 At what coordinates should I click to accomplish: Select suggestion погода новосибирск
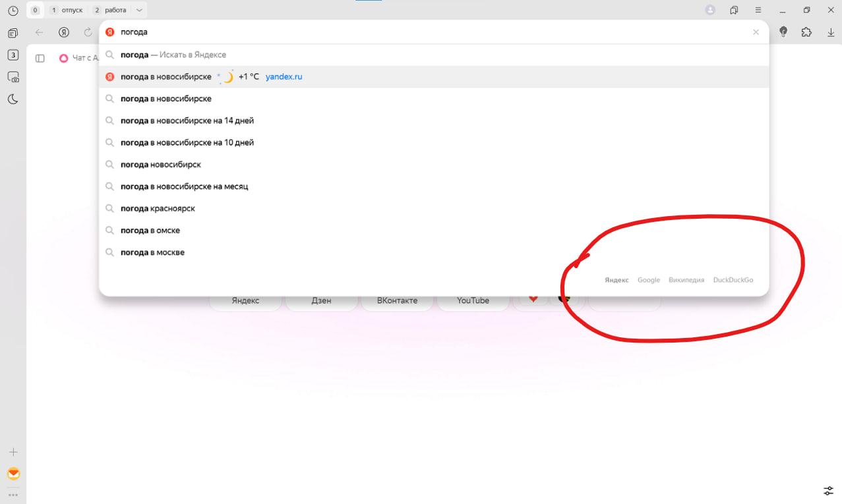(x=434, y=165)
